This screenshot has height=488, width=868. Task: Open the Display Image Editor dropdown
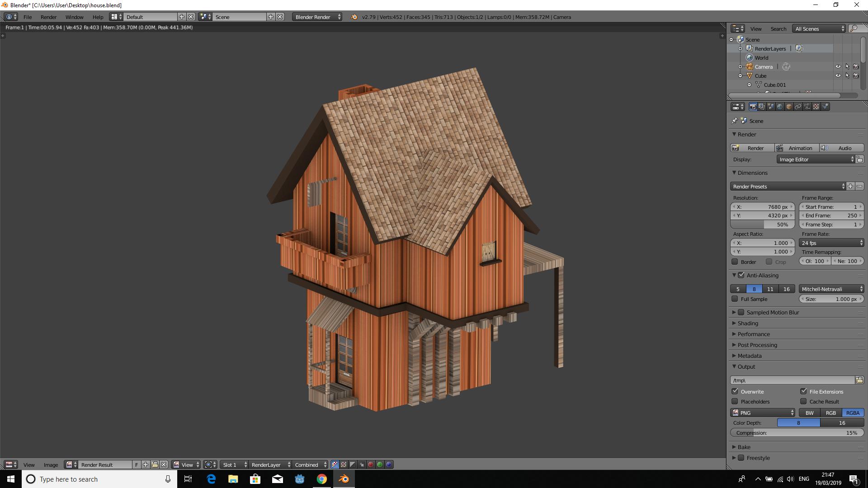tap(816, 160)
